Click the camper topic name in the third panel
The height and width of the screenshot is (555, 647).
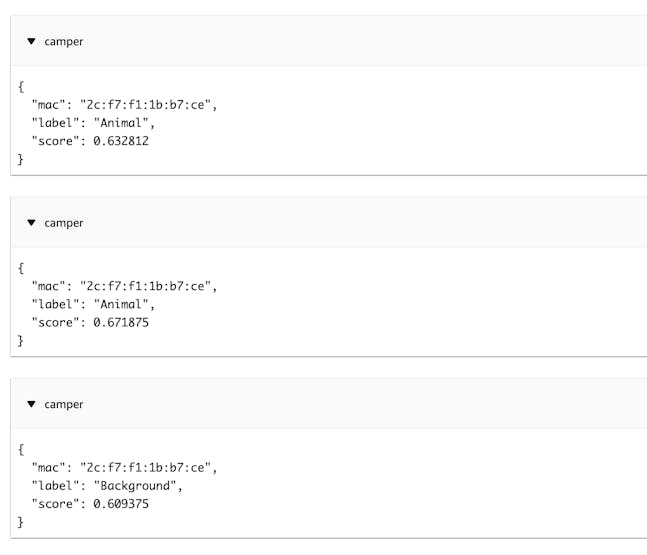(x=64, y=404)
